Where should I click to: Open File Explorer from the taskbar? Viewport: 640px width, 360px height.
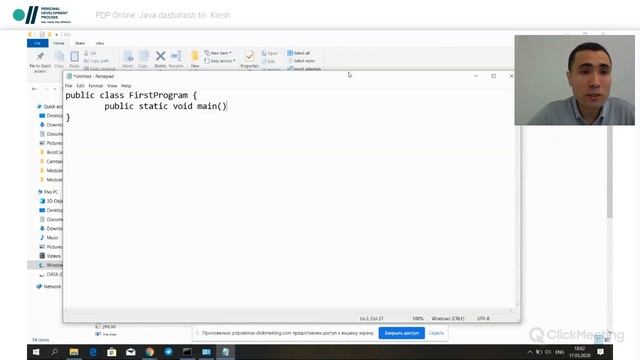pos(74,352)
